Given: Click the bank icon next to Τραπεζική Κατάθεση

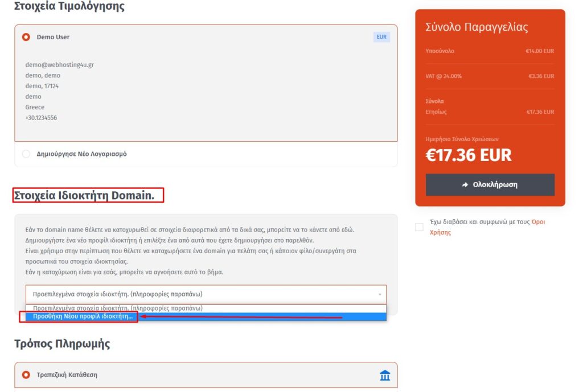Looking at the screenshot, I should pos(385,376).
